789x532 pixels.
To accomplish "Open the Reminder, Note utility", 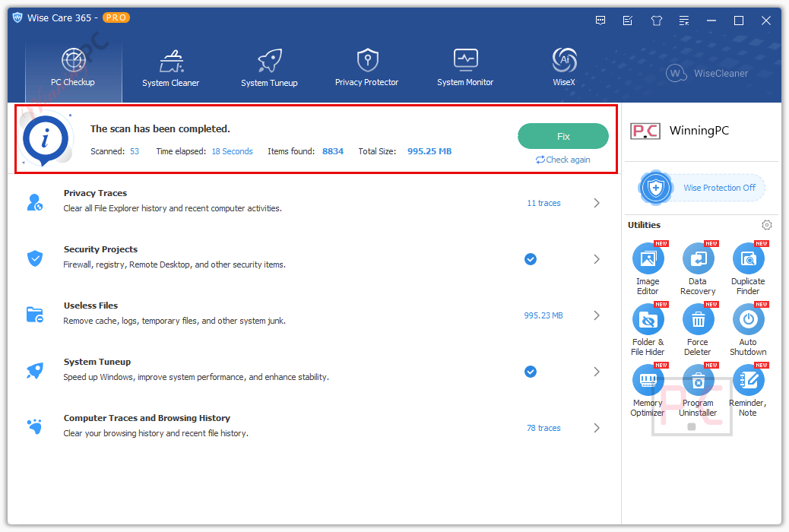I will pyautogui.click(x=748, y=391).
